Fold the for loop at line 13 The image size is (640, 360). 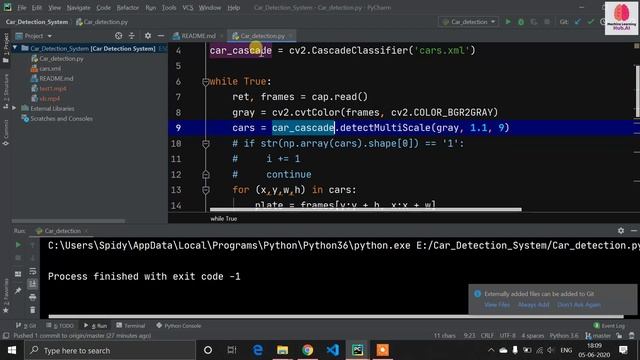click(x=206, y=190)
